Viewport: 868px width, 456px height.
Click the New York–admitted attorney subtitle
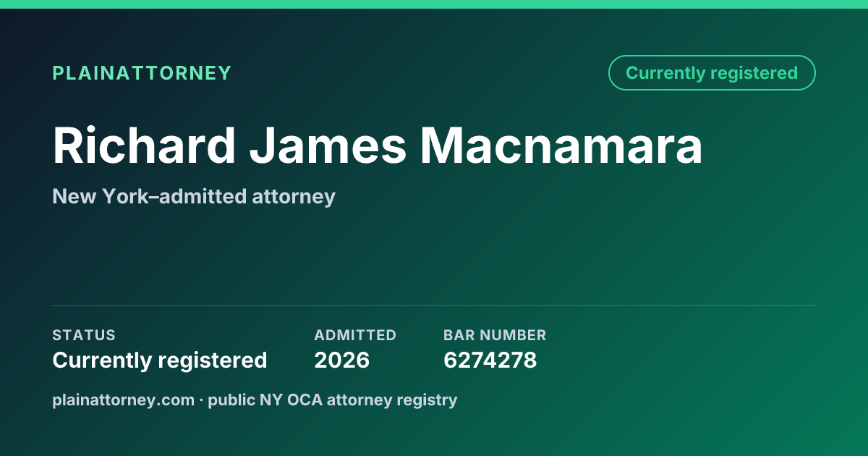coord(194,197)
